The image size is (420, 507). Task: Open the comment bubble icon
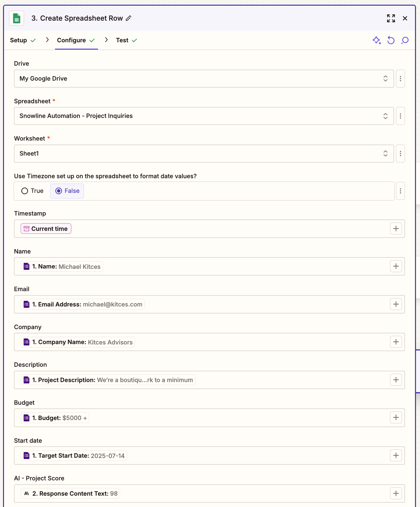405,40
